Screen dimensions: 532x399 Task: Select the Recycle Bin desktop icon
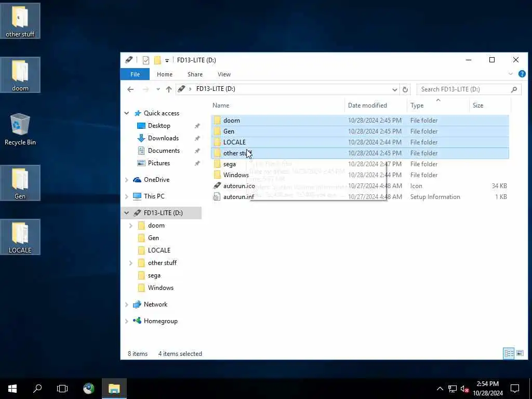[20, 129]
